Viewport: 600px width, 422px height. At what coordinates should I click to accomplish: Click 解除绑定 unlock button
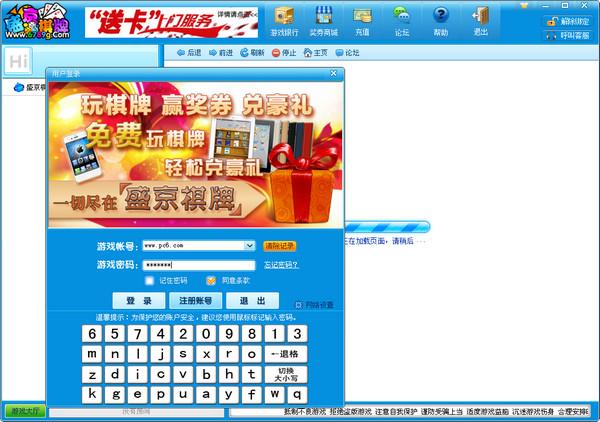pos(568,21)
